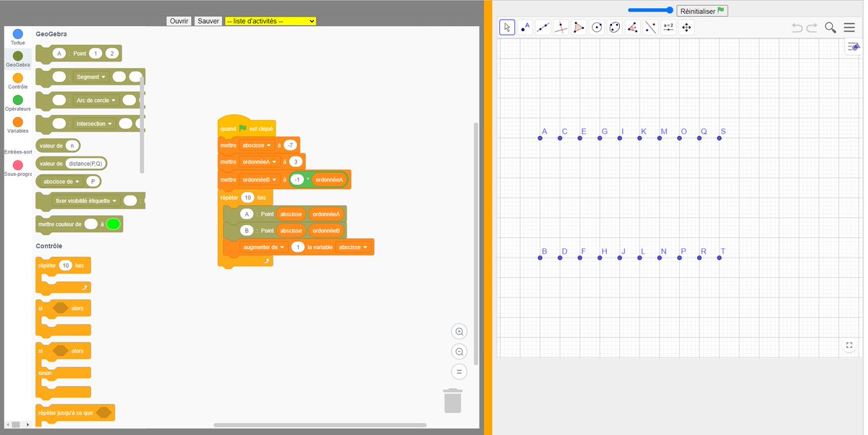Screen dimensions: 868x435
Task: Click the GeoGebra redo arrow
Action: point(812,28)
